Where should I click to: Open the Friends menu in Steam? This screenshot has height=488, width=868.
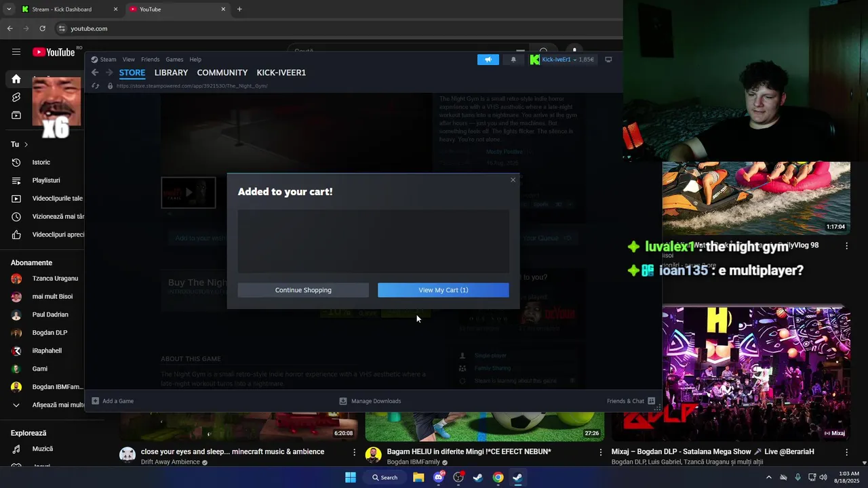pyautogui.click(x=150, y=60)
